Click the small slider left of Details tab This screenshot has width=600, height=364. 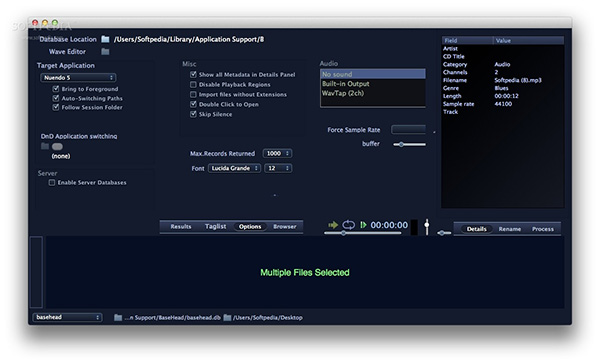(444, 233)
